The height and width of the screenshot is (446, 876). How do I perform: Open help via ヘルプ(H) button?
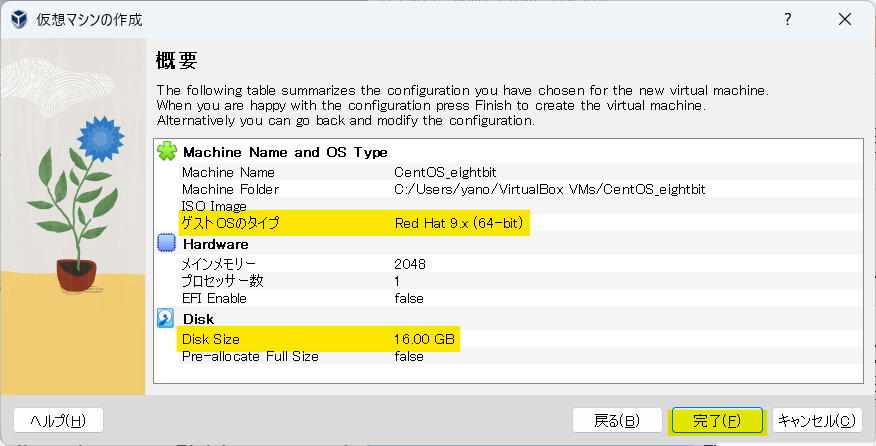[58, 420]
